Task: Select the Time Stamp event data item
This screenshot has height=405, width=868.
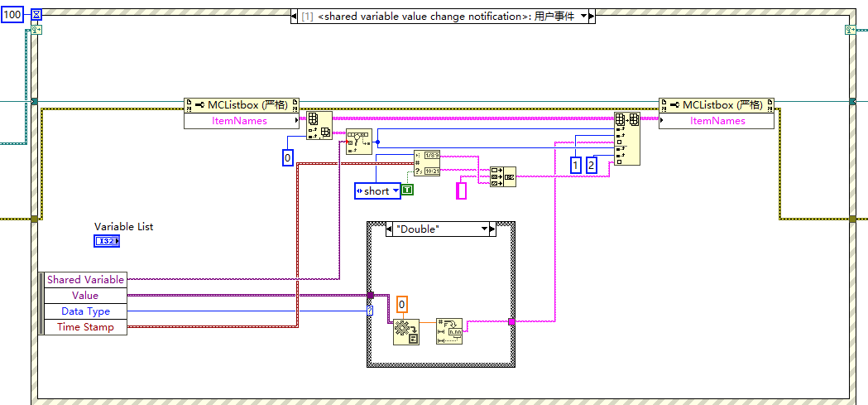Action: coord(85,327)
